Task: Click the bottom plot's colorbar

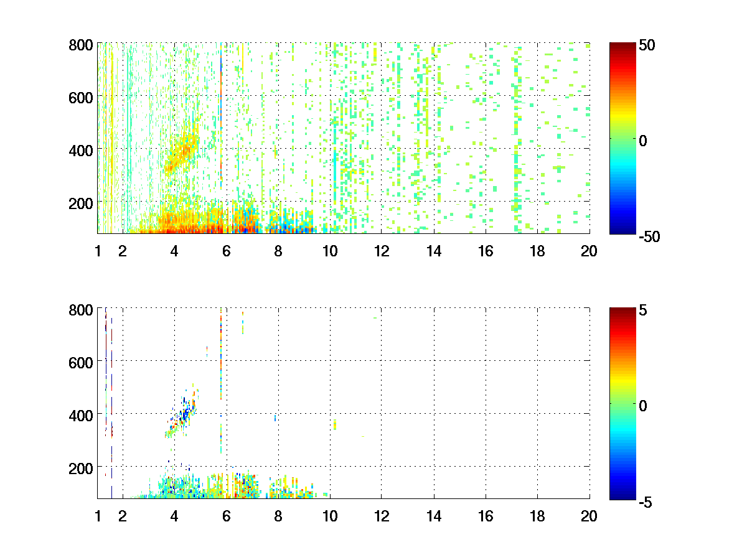Action: tap(622, 403)
